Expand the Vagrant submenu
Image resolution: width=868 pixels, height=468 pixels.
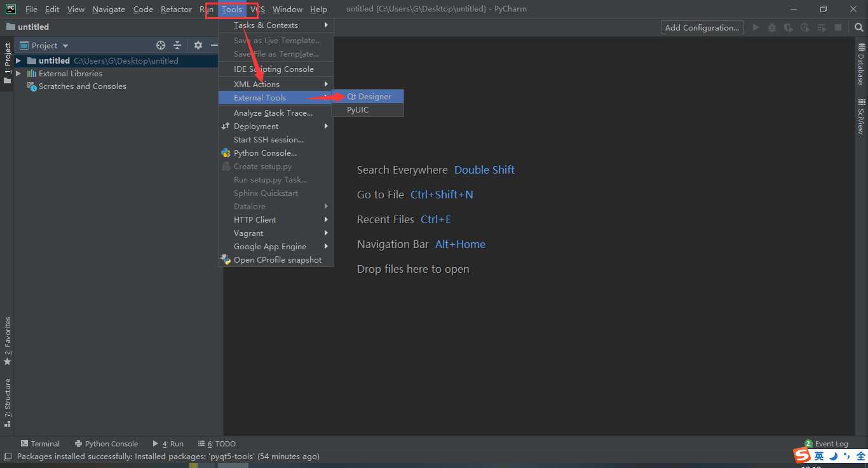pyautogui.click(x=276, y=233)
